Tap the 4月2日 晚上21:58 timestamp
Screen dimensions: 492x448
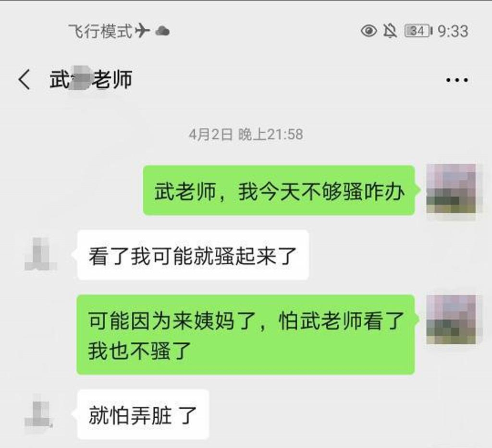click(246, 134)
